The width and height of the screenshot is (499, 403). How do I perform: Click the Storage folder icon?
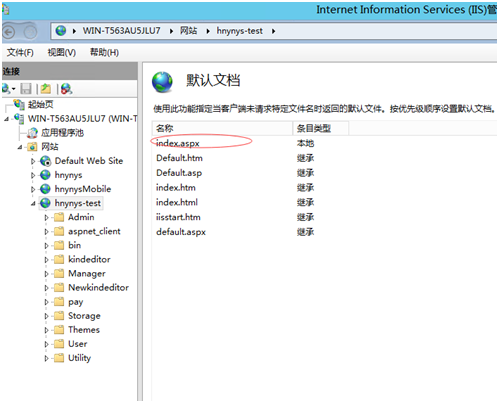[59, 316]
